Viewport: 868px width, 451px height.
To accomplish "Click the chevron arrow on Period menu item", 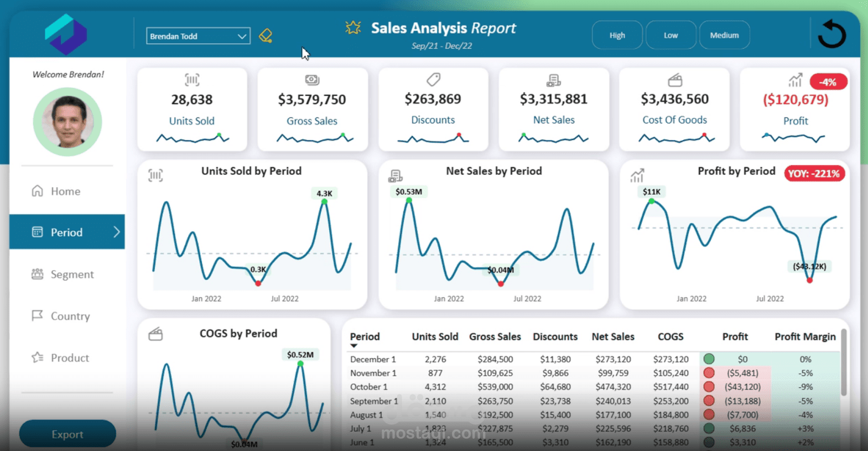I will (117, 232).
